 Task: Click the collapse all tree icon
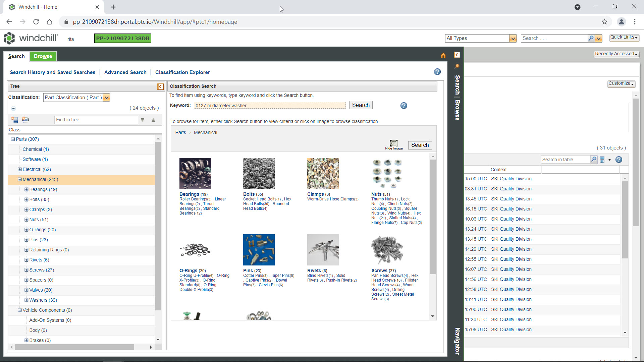tap(25, 120)
